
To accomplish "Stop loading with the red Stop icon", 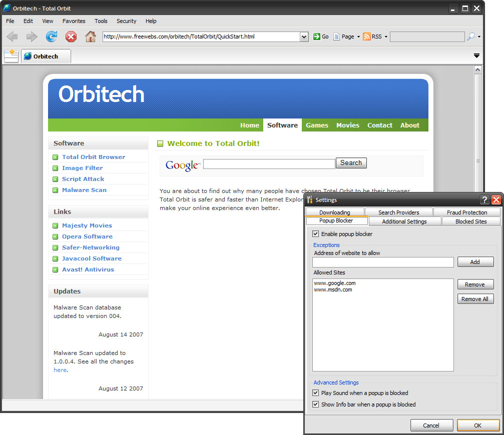I will click(71, 36).
